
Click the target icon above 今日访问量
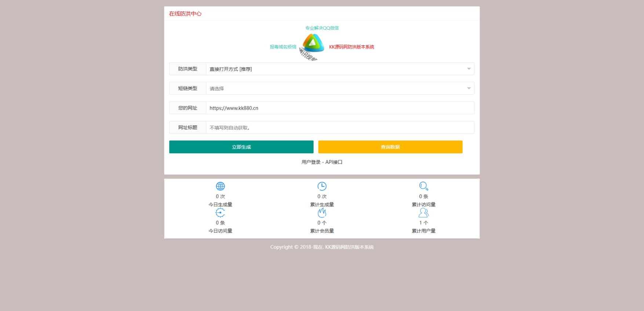click(220, 213)
